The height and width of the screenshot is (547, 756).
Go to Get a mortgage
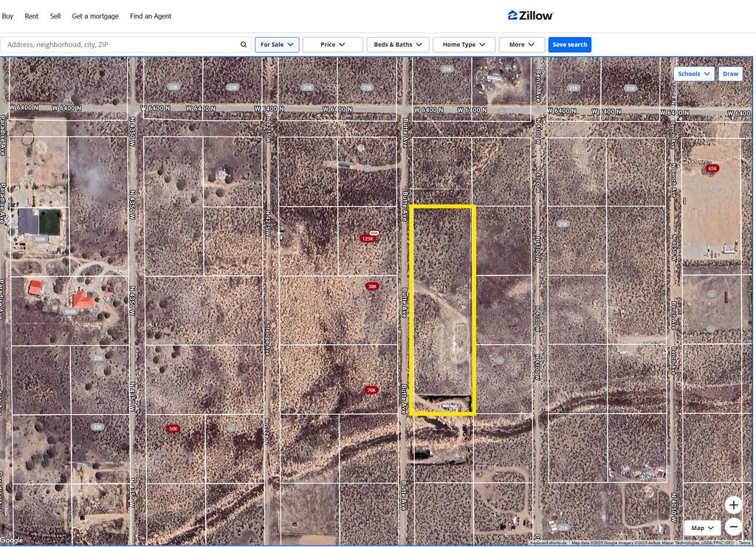(x=95, y=16)
